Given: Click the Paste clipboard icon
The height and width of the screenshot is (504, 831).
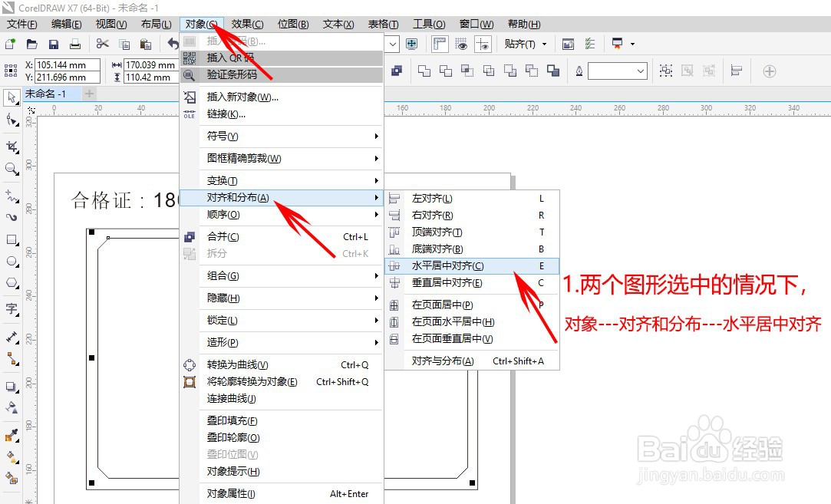Looking at the screenshot, I should tap(146, 44).
